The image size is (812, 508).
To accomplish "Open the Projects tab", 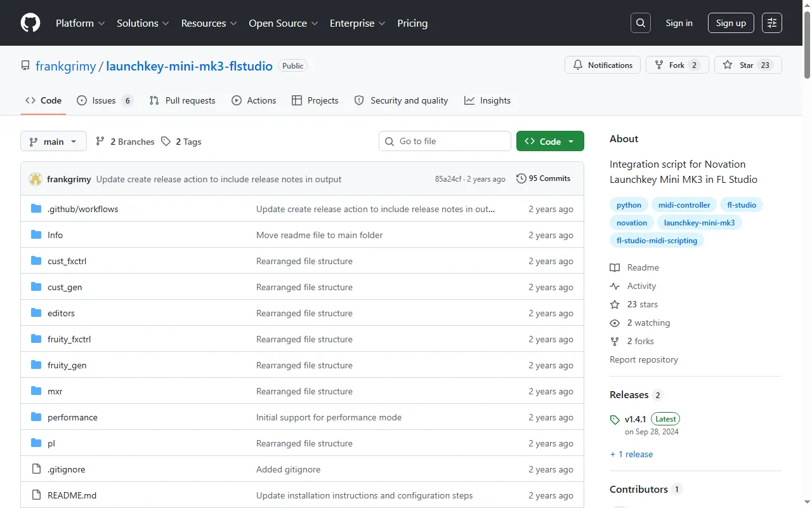I will pyautogui.click(x=315, y=100).
